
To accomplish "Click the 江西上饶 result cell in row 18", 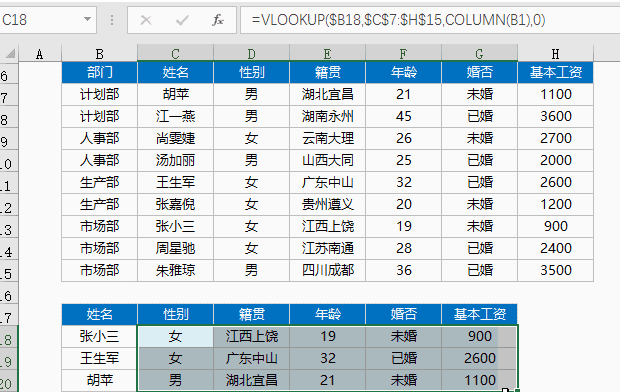I will pos(251,337).
